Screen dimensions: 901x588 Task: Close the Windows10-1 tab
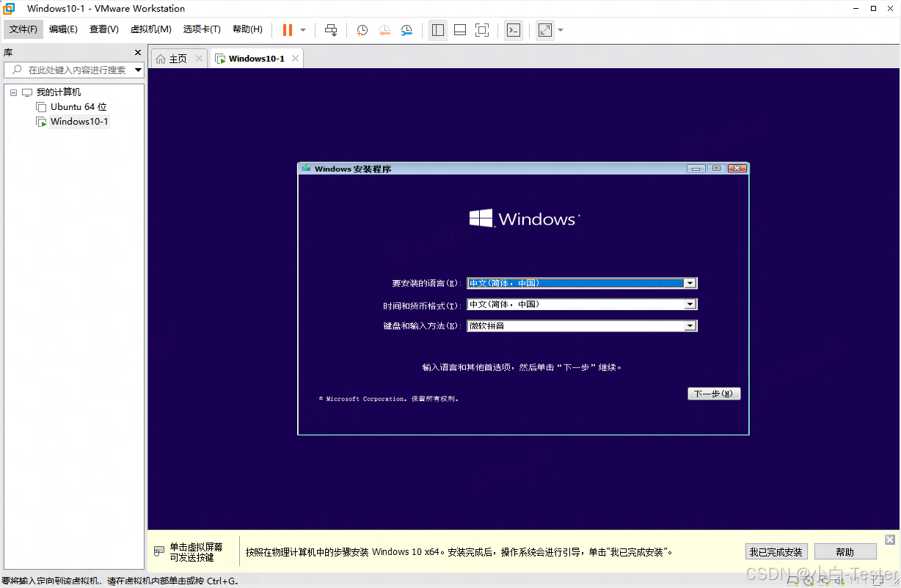(295, 59)
